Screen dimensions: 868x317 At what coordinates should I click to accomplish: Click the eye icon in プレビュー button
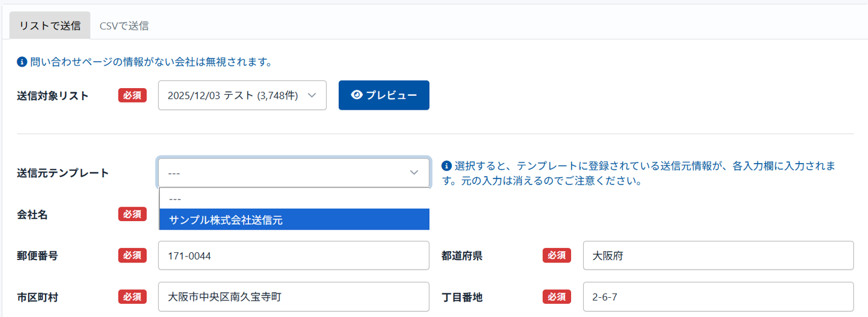[x=357, y=95]
